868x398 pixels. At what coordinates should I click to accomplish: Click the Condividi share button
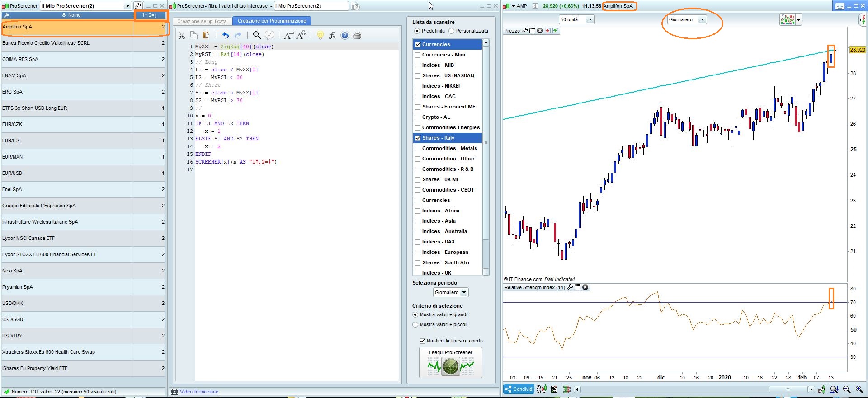(x=519, y=389)
